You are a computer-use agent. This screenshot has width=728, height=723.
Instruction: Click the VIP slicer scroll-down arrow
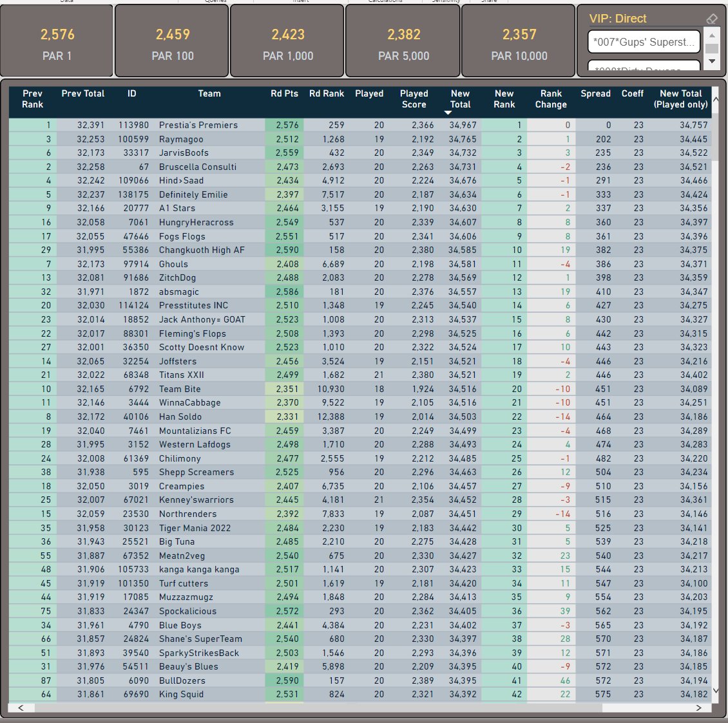click(x=711, y=61)
